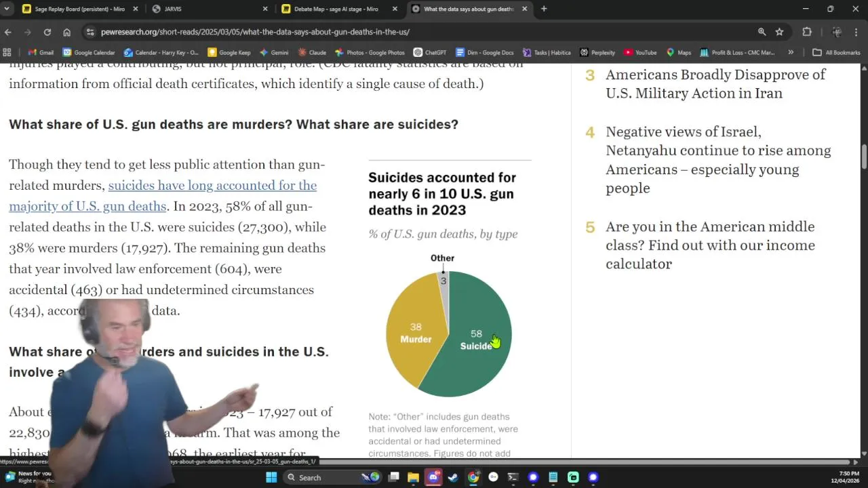Open the Gmail bookmark
Screen dimensions: 868x488
click(41, 52)
